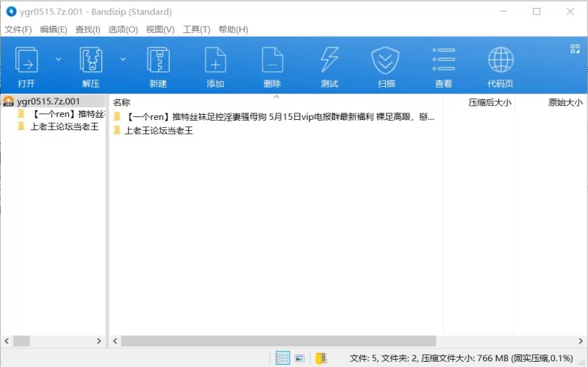The image size is (588, 367).
Task: Expand the dropdown arrow beside 打开
Action: point(59,59)
